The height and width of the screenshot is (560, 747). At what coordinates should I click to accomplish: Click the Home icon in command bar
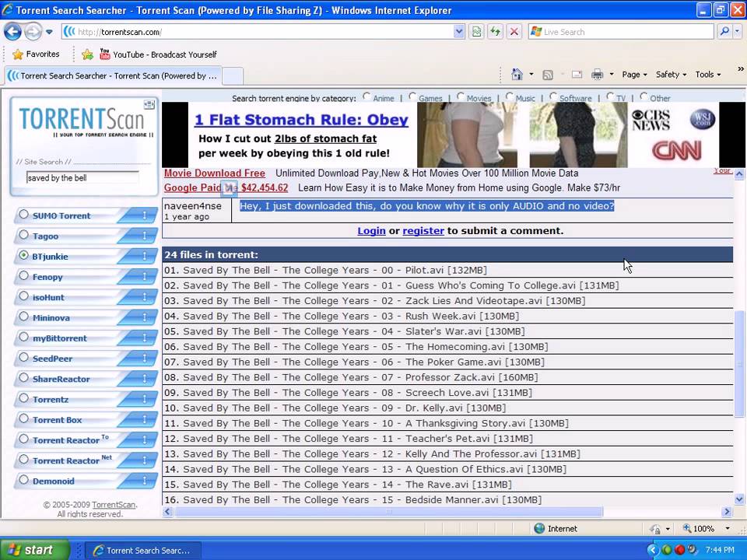pyautogui.click(x=517, y=75)
